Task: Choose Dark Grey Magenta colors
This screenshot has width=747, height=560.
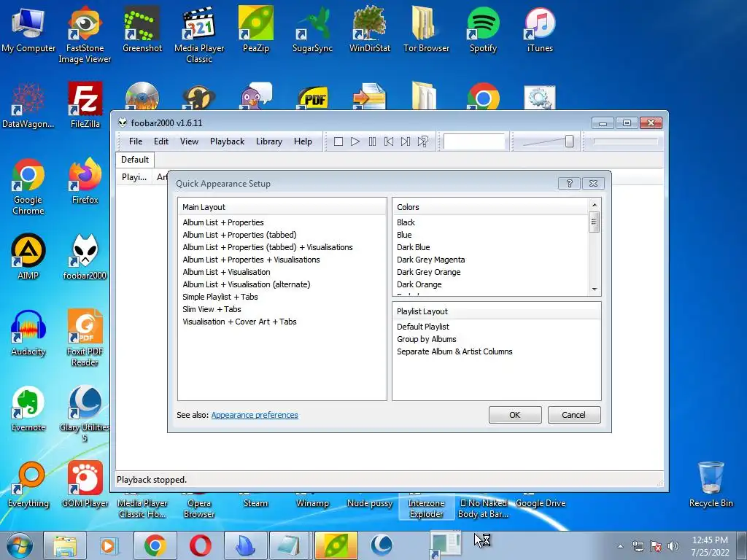Action: tap(430, 260)
